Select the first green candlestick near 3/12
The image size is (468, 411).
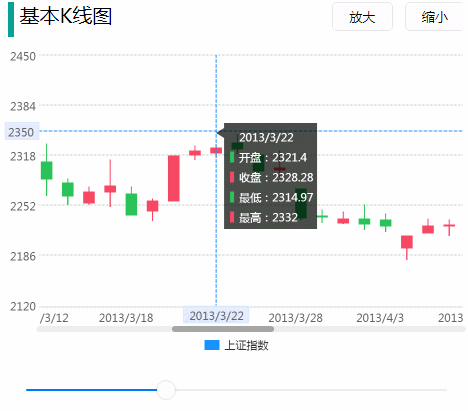click(x=47, y=170)
